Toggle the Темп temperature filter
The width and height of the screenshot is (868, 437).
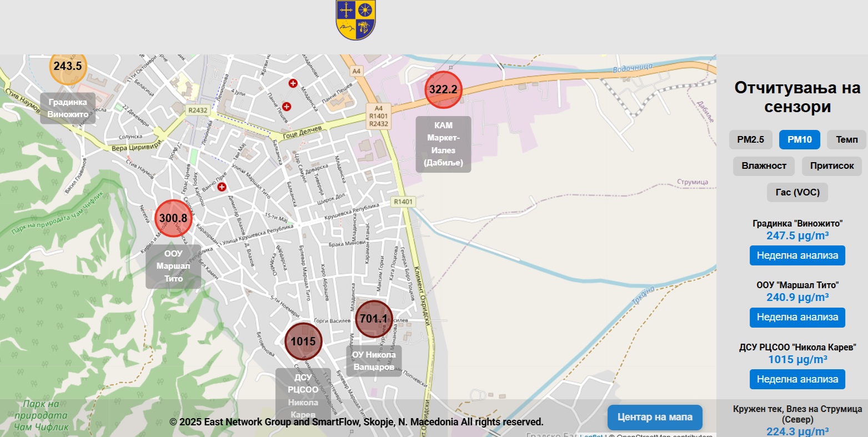pyautogui.click(x=846, y=139)
